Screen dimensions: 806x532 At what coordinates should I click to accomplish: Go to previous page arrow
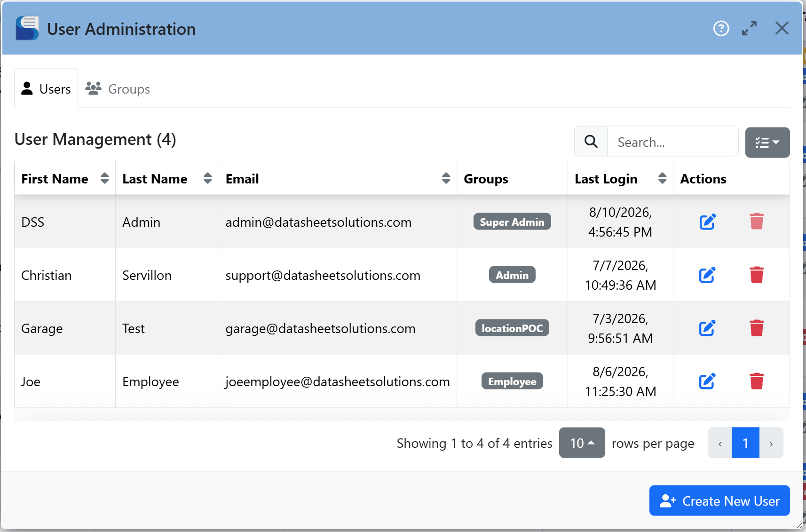point(720,443)
